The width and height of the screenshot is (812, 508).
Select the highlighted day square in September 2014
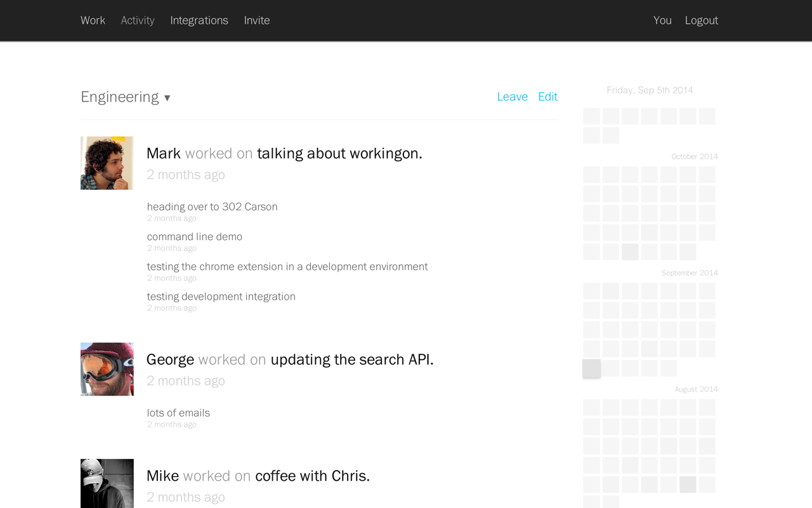[x=592, y=368]
